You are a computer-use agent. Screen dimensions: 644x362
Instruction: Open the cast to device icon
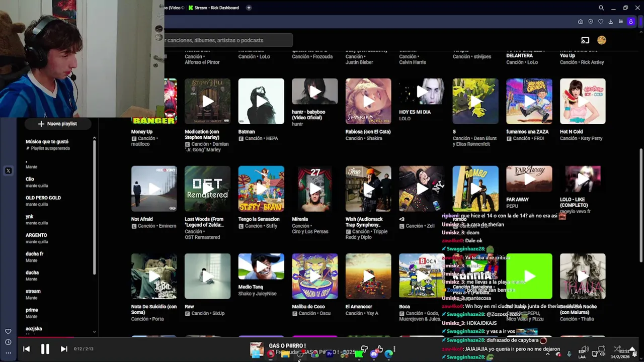tap(585, 40)
